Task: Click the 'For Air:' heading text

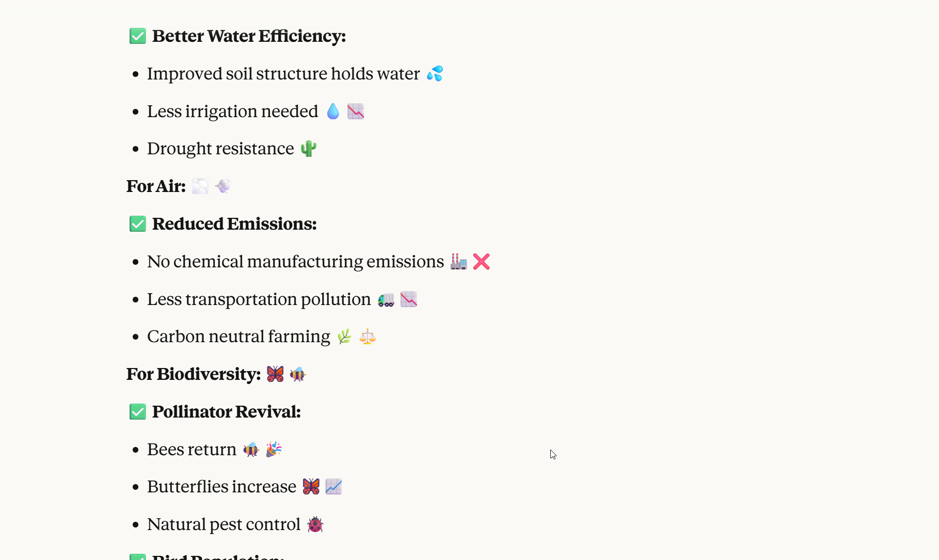Action: [156, 186]
